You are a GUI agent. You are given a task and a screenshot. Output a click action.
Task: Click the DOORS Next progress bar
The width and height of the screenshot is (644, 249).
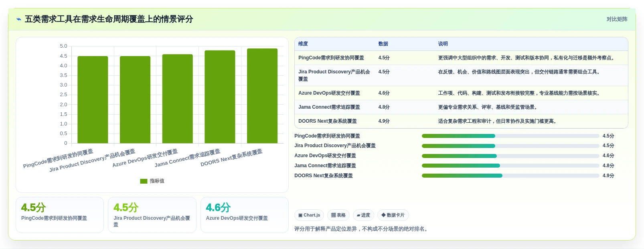pos(510,176)
